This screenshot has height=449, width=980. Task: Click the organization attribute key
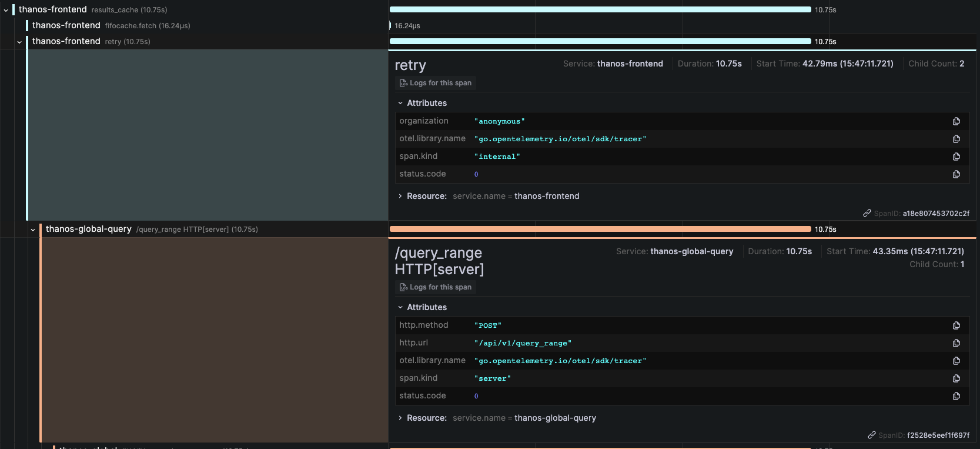pyautogui.click(x=424, y=121)
